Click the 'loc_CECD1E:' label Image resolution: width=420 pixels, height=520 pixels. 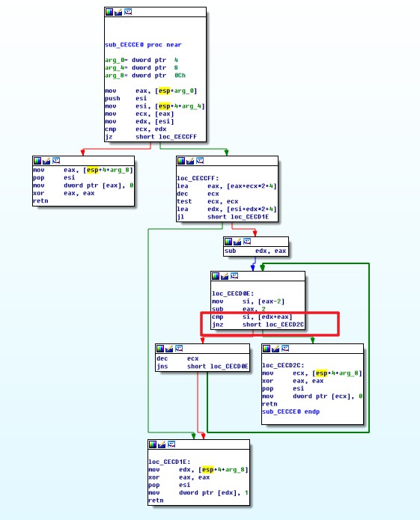click(169, 462)
